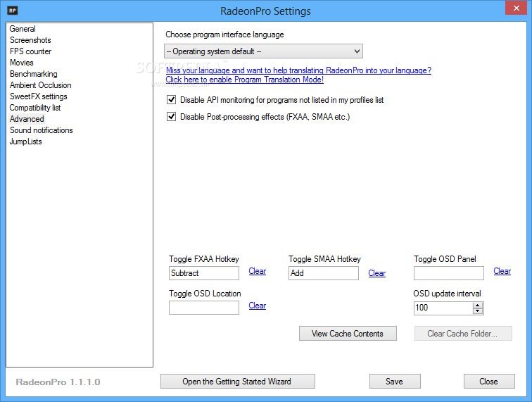Select Screenshots in the settings list

[30, 40]
